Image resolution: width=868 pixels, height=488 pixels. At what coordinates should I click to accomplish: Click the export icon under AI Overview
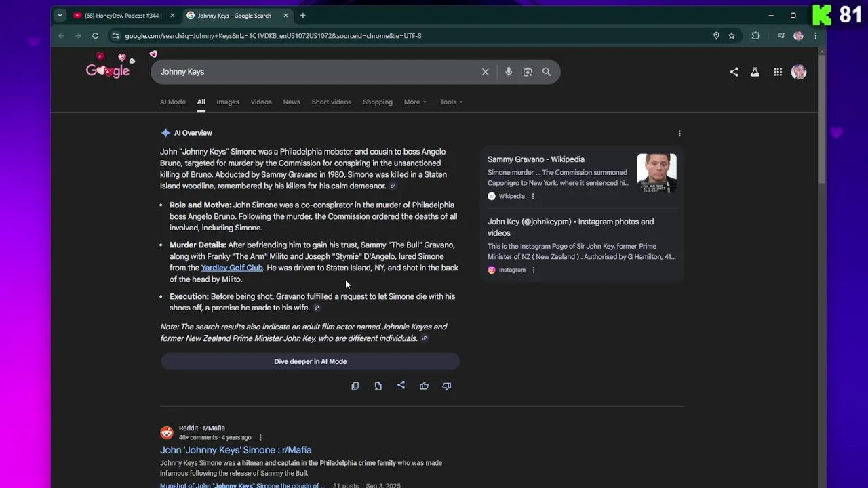tap(378, 386)
